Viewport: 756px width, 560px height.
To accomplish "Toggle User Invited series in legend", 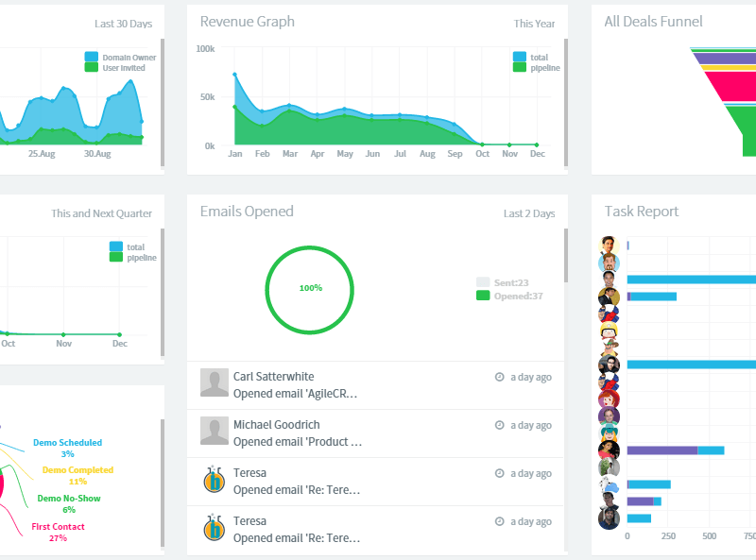I will [x=92, y=68].
